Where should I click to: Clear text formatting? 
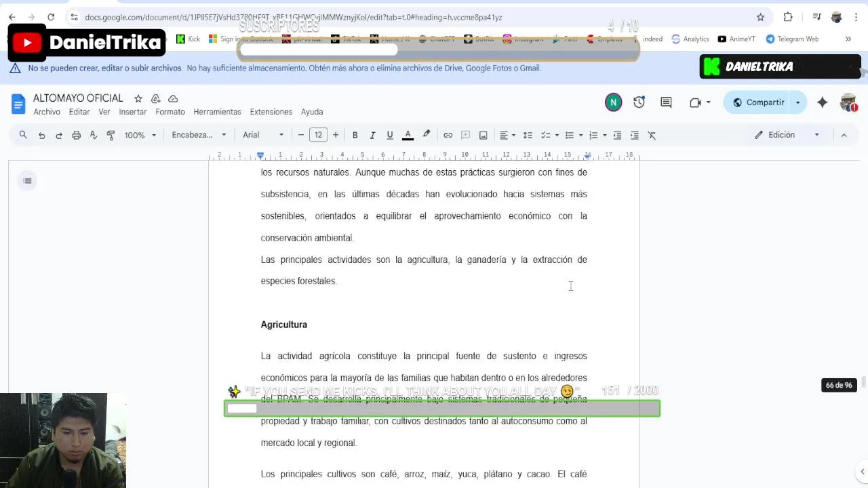[652, 135]
